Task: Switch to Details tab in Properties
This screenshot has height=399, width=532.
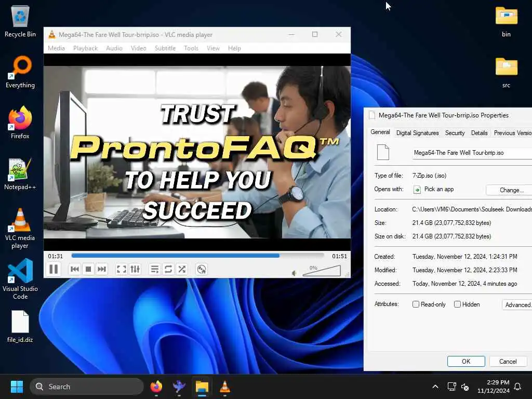Action: tap(479, 133)
